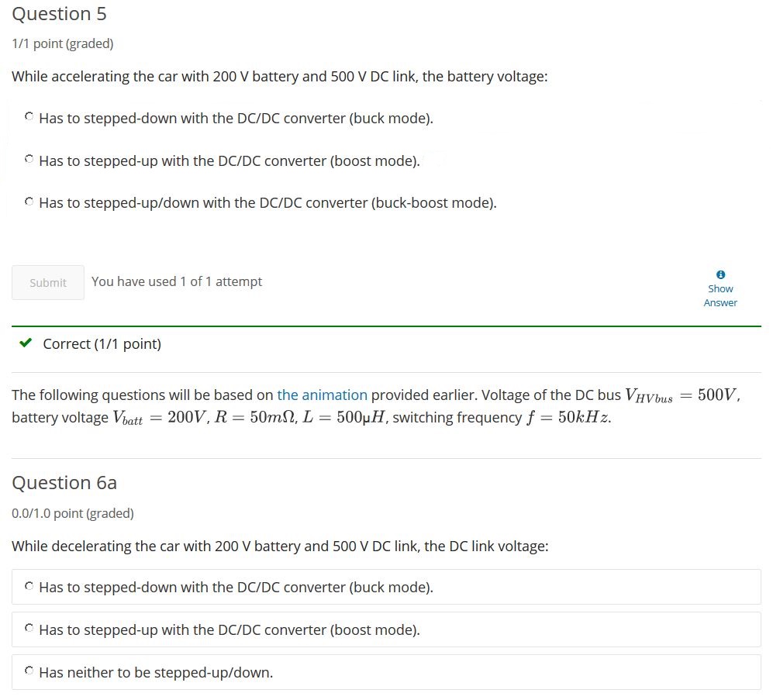The height and width of the screenshot is (700, 780).
Task: Click the Question 6a heading
Action: (x=64, y=483)
